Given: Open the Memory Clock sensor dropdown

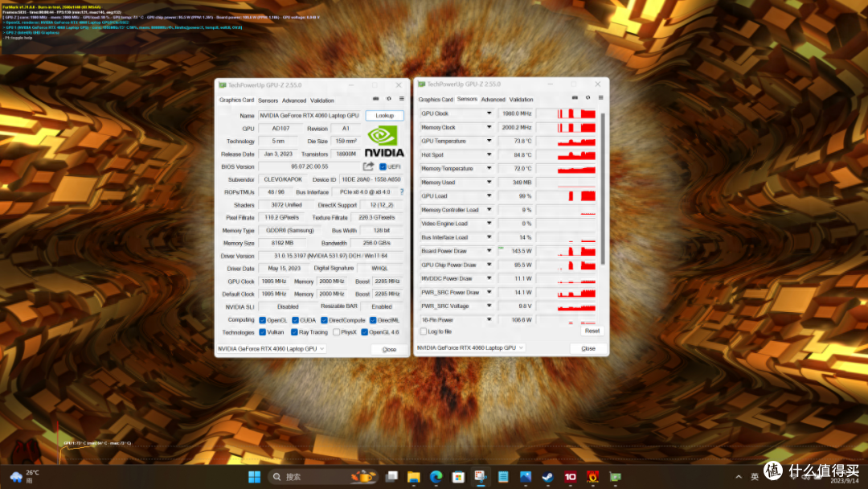Looking at the screenshot, I should point(489,127).
